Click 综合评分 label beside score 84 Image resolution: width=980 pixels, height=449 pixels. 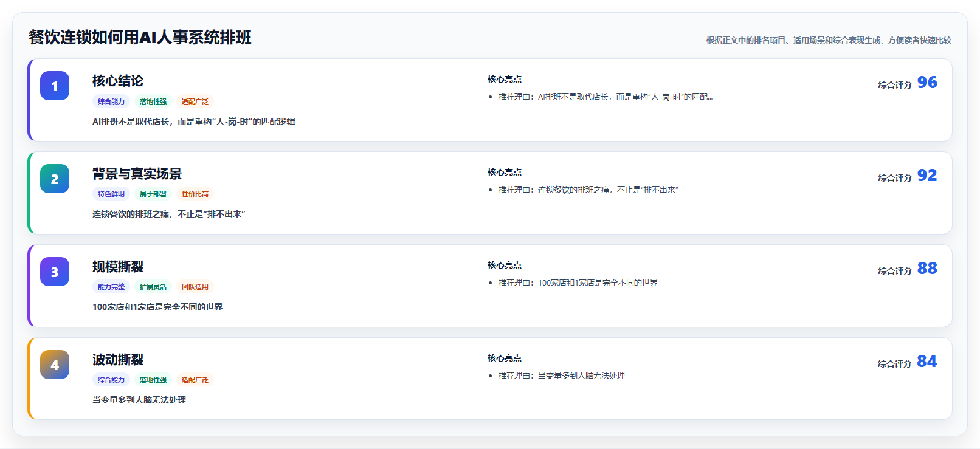(895, 364)
